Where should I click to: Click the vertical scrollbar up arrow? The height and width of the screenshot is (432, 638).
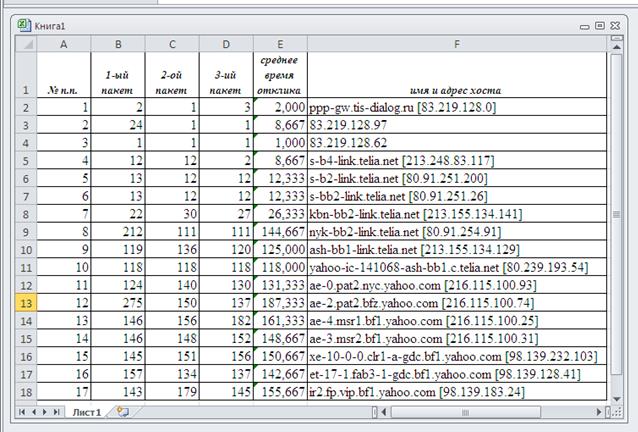(616, 47)
